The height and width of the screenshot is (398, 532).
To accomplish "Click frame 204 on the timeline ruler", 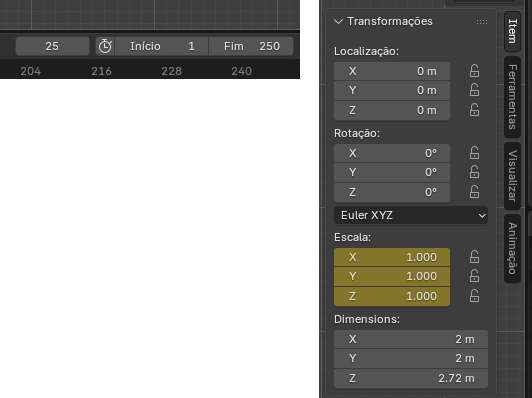I will click(x=31, y=71).
